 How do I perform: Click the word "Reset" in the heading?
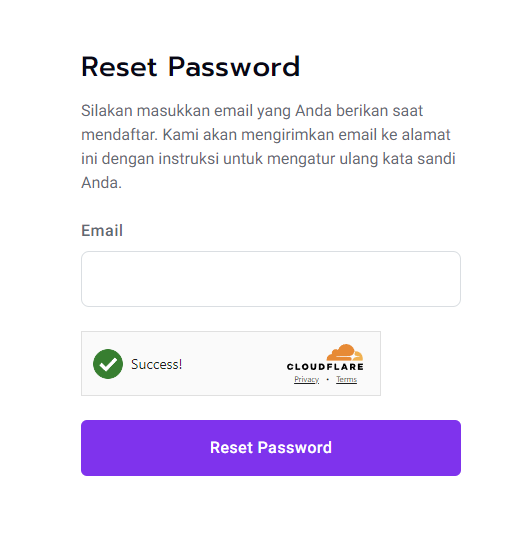(119, 67)
